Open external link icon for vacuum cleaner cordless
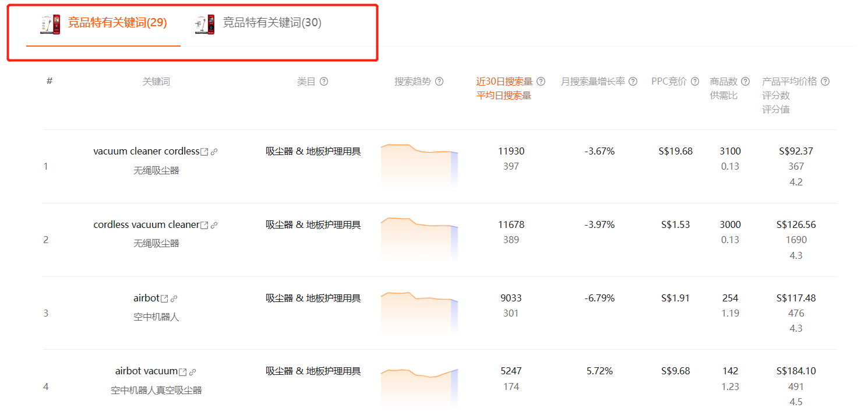868x418 pixels. point(204,152)
